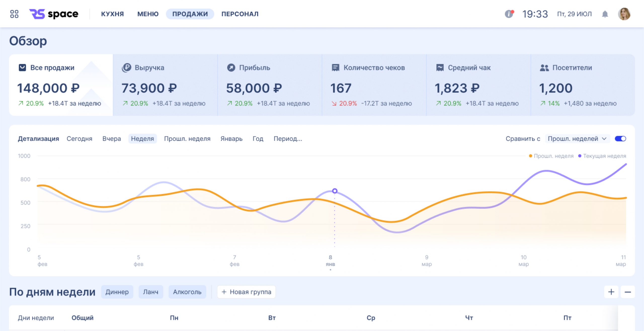Select the Сегодня period tab
Image resolution: width=644 pixels, height=331 pixels.
coord(79,138)
